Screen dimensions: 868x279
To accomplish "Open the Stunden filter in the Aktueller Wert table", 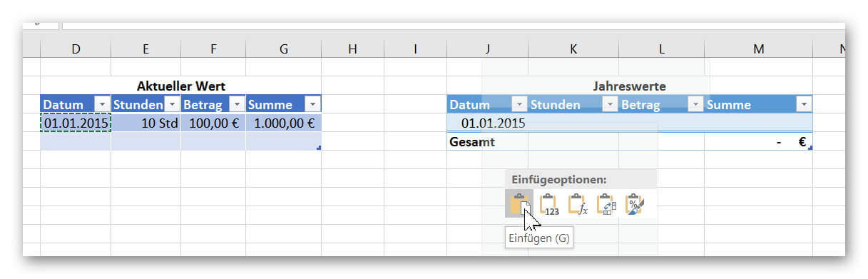I will coord(171,104).
